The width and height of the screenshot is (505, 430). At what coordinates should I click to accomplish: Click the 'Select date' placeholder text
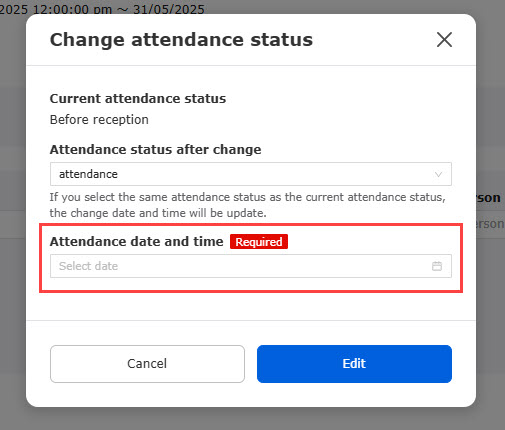[88, 266]
